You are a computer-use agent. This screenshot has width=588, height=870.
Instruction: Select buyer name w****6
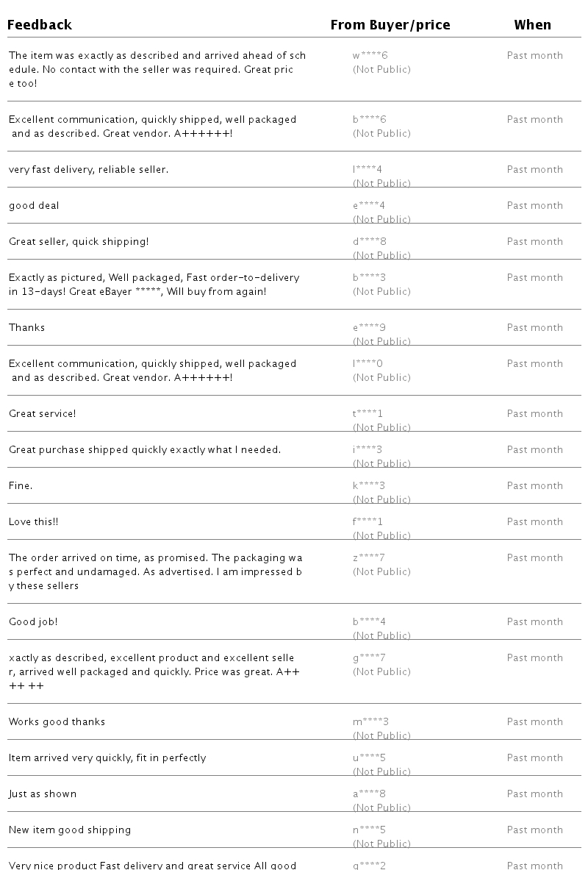(370, 55)
